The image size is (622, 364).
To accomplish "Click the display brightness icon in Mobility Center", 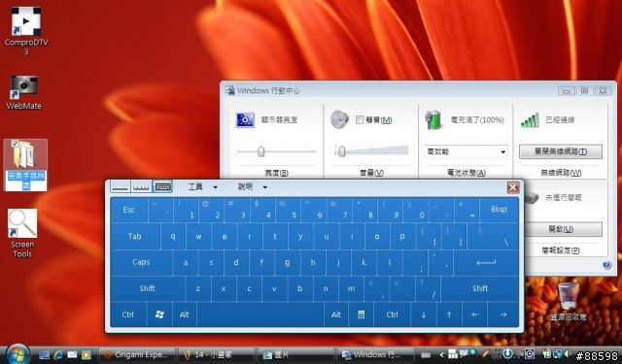I will click(x=245, y=120).
